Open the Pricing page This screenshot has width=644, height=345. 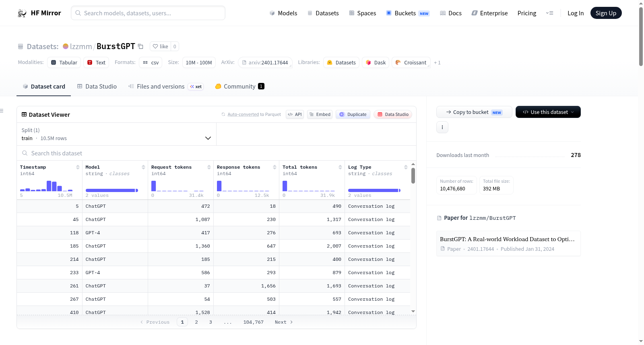(x=527, y=13)
